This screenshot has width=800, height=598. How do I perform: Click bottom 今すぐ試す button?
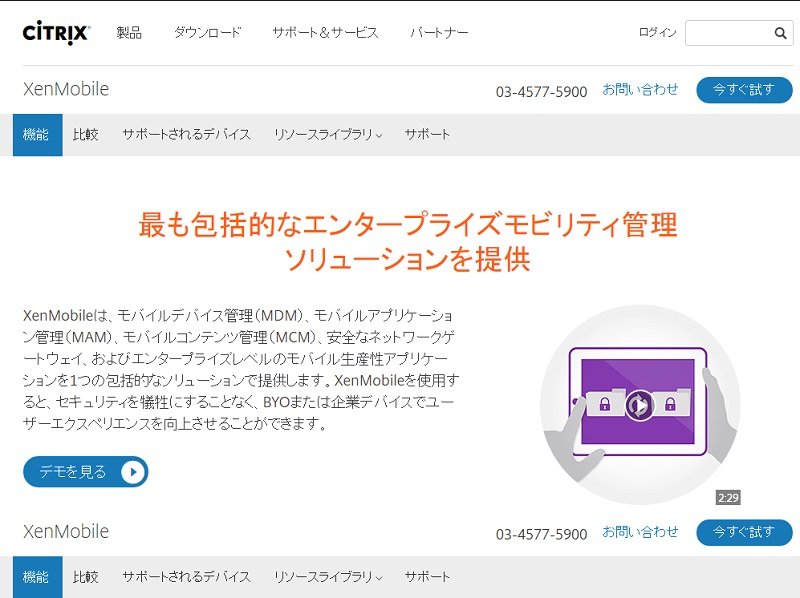pos(744,532)
